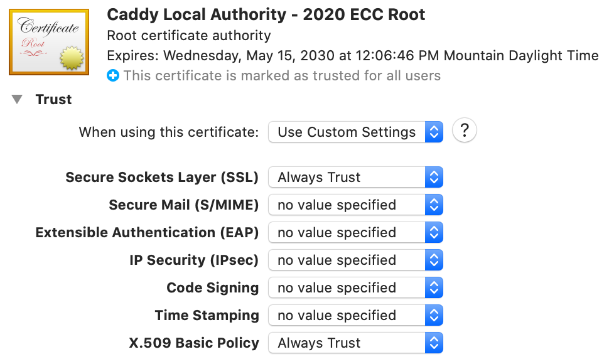Click the Code Signing dropdown arrows icon
The width and height of the screenshot is (614, 364).
tap(434, 287)
